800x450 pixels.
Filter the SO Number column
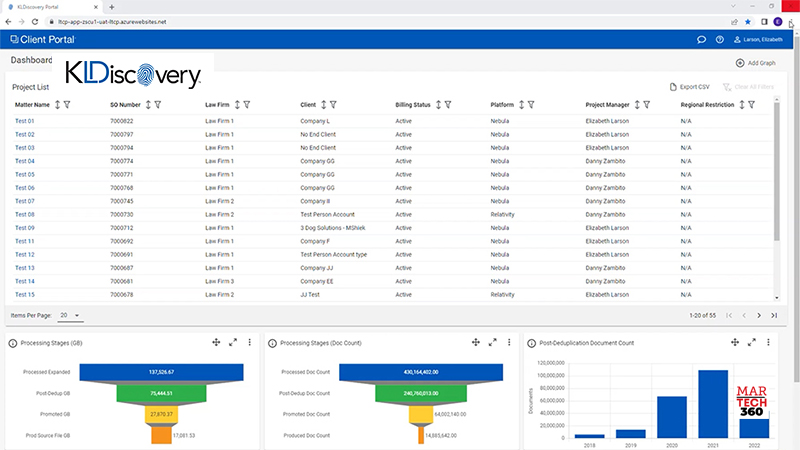pos(158,105)
